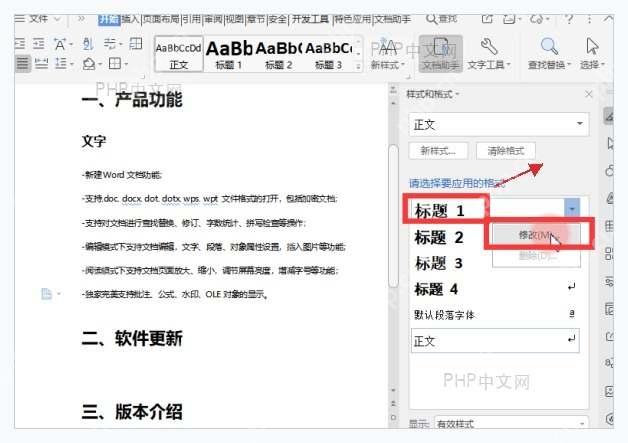628x443 pixels.
Task: Open the 审阅 ribbon tab
Action: point(213,19)
